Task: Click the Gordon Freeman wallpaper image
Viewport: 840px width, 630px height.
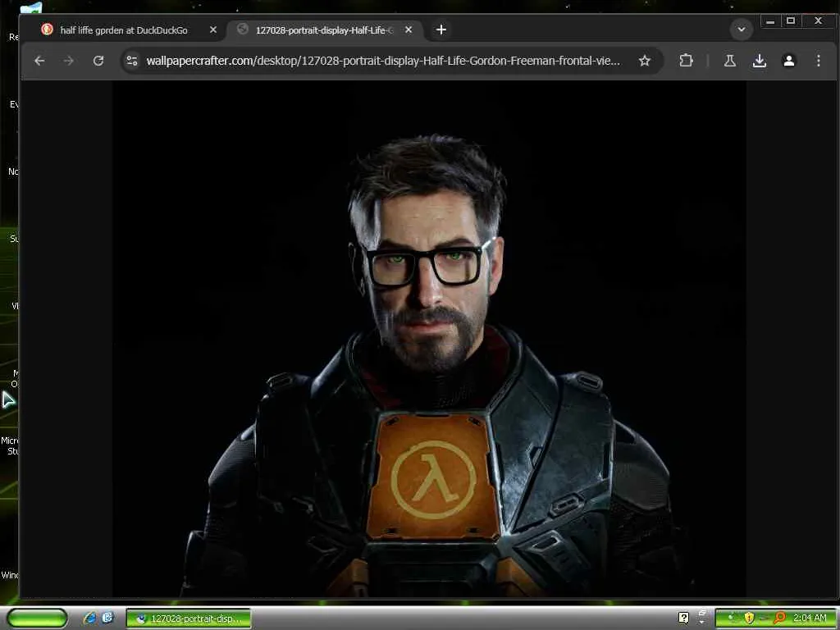Action: coord(429,339)
